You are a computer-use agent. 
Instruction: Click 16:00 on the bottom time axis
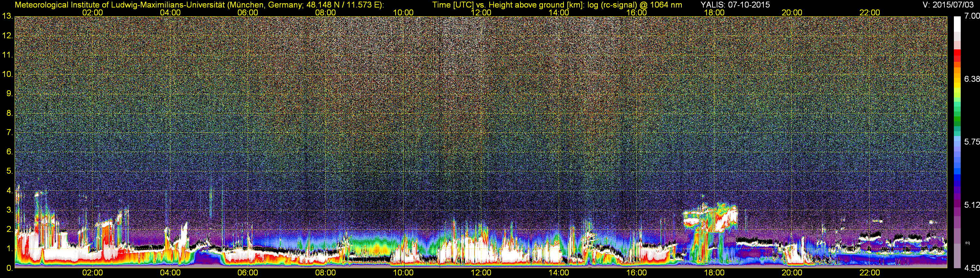click(x=636, y=273)
